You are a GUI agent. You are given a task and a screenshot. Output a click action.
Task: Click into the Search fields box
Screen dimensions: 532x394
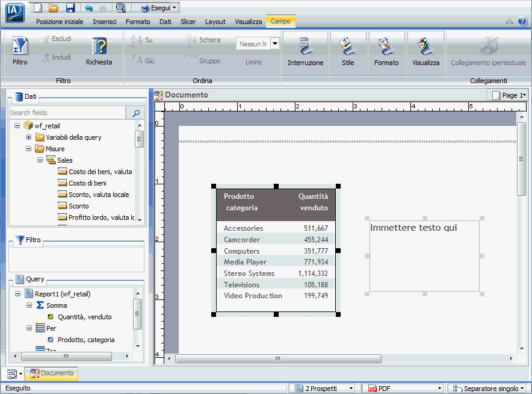pos(67,113)
